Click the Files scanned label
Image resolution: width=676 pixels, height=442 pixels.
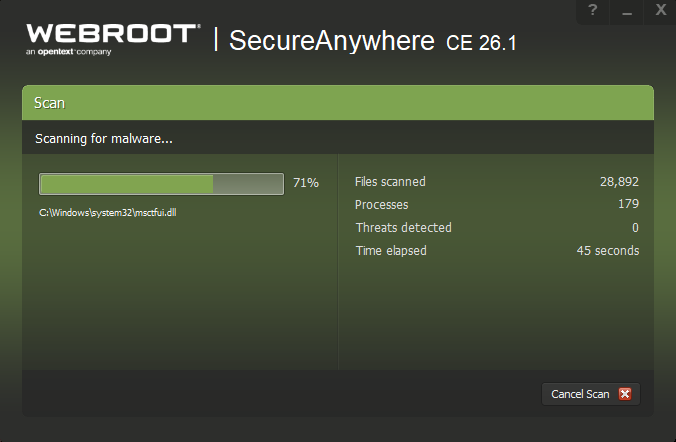point(390,182)
